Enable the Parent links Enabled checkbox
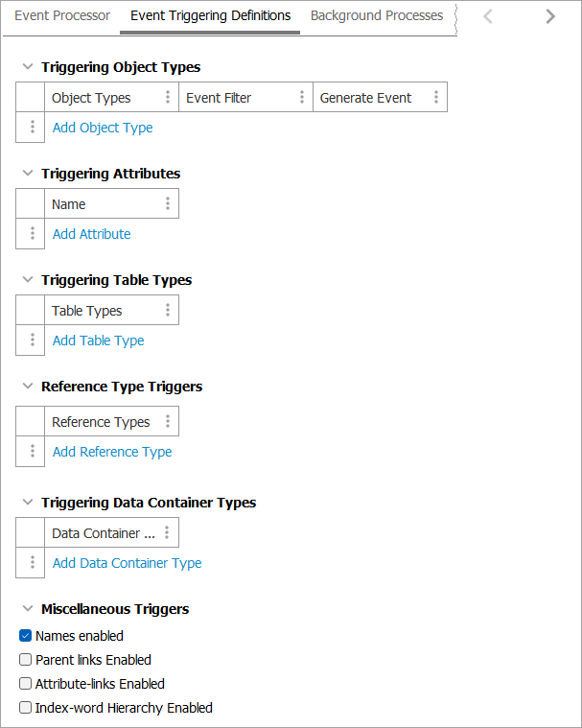The height and width of the screenshot is (728, 582). (x=26, y=660)
